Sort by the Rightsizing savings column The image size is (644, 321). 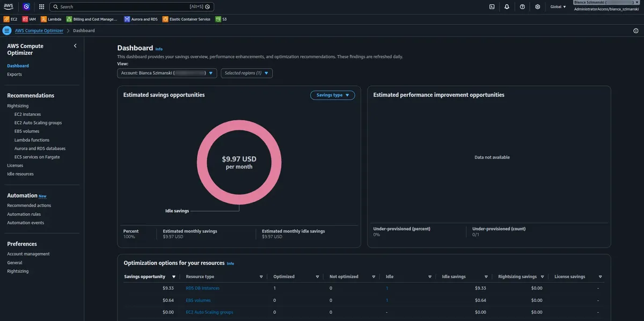click(521, 276)
